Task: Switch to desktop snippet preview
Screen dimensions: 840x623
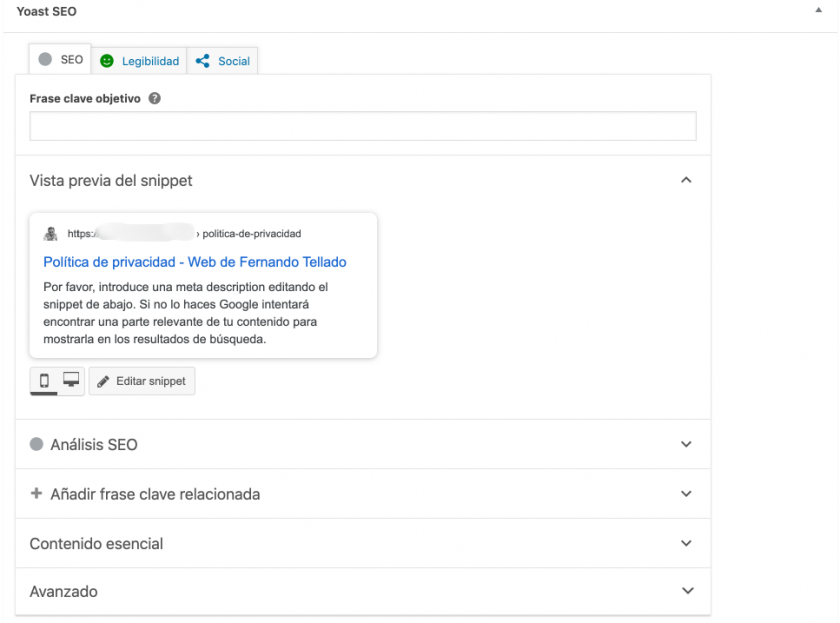Action: click(x=71, y=380)
